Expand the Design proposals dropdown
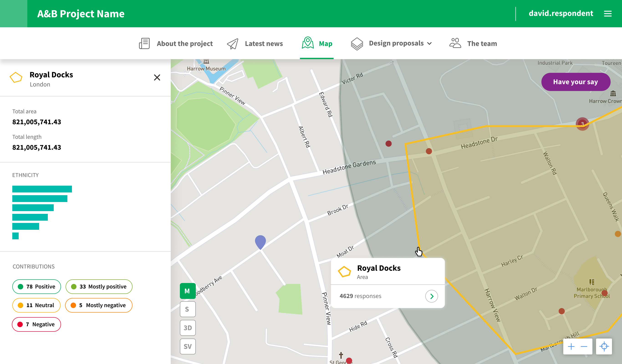The height and width of the screenshot is (364, 622). tap(429, 43)
